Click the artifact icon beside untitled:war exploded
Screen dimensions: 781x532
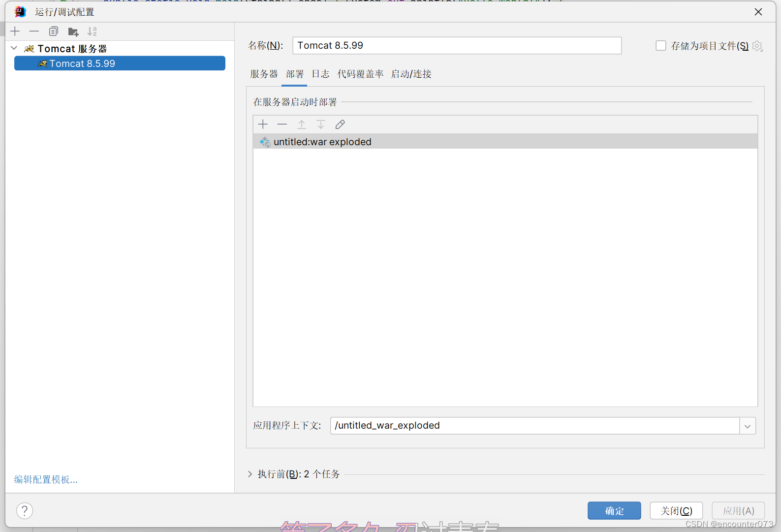pos(265,142)
